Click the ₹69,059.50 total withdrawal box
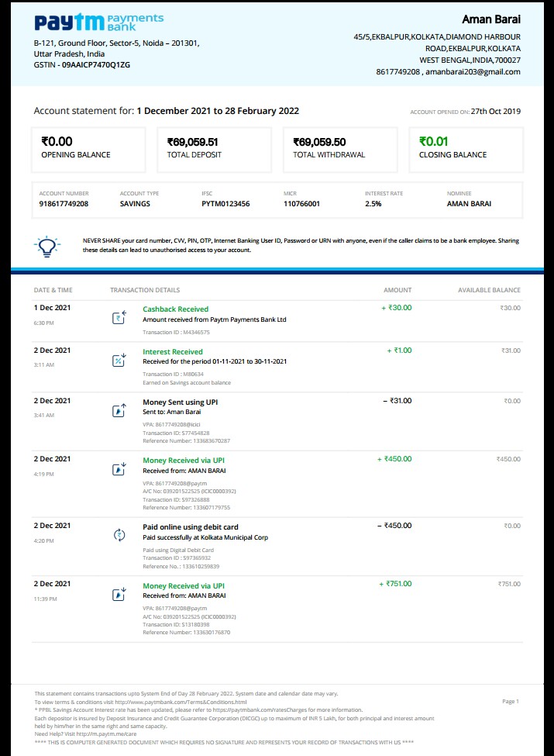The image size is (554, 756). (340, 150)
